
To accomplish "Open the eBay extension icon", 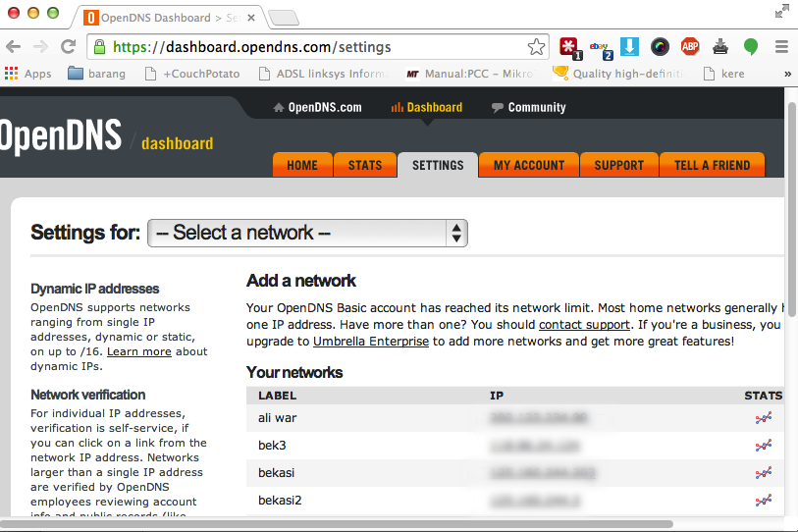I will [600, 46].
